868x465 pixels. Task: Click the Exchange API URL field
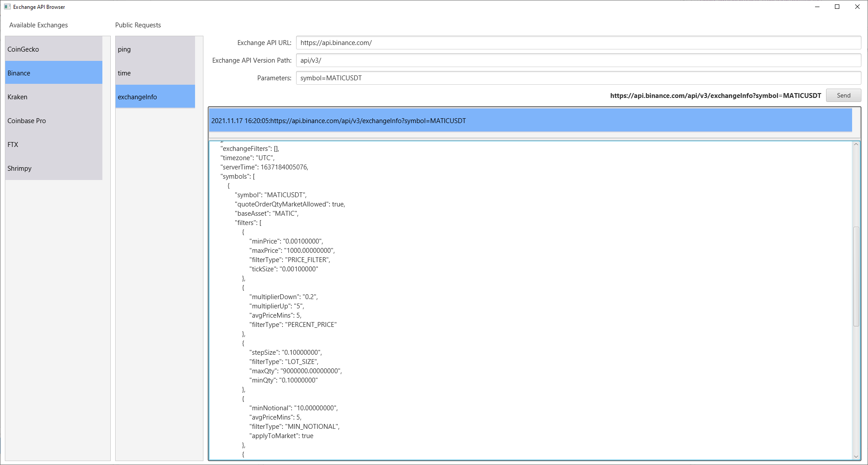[x=579, y=43]
